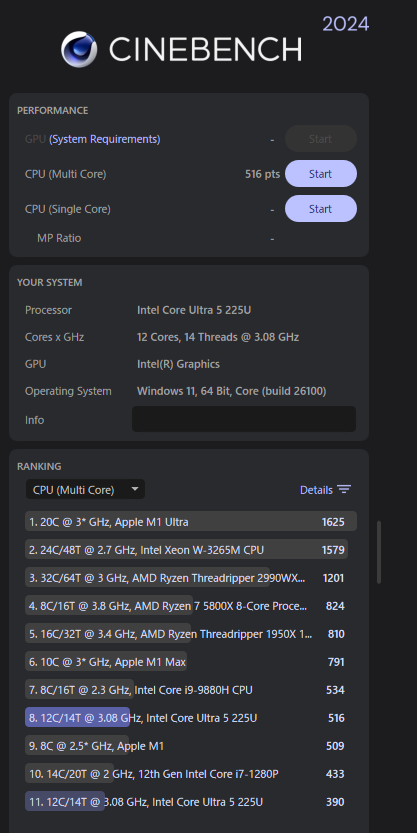Screen dimensions: 417x833
Task: Click the dropdown arrow beside CPU (Multi Core)
Action: [135, 489]
